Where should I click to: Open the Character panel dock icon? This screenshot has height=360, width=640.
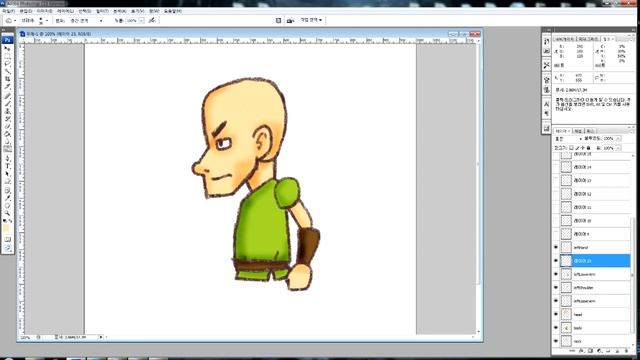click(547, 104)
